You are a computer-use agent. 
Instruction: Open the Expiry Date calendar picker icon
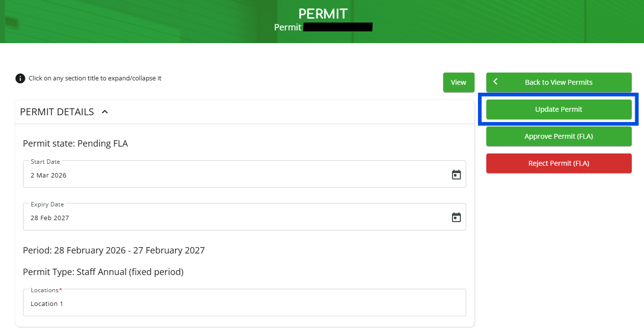(x=456, y=217)
